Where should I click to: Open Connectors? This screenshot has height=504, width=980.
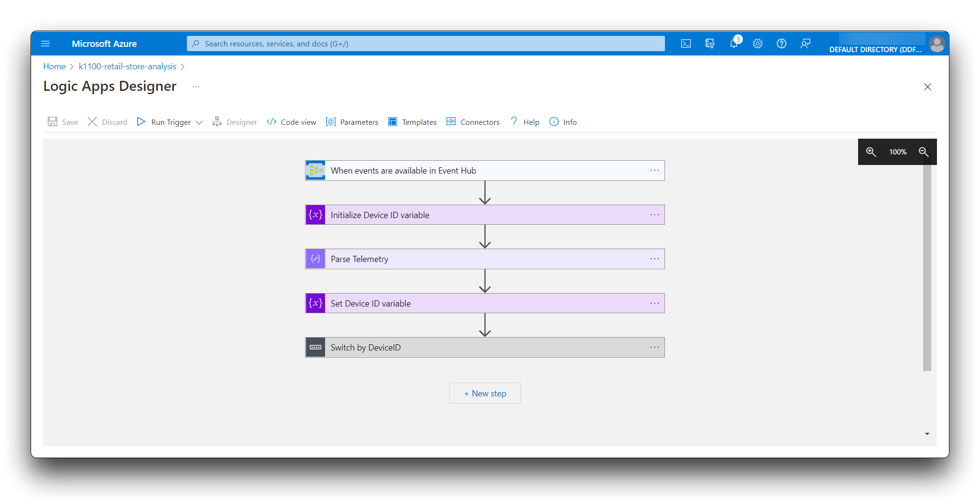[473, 122]
